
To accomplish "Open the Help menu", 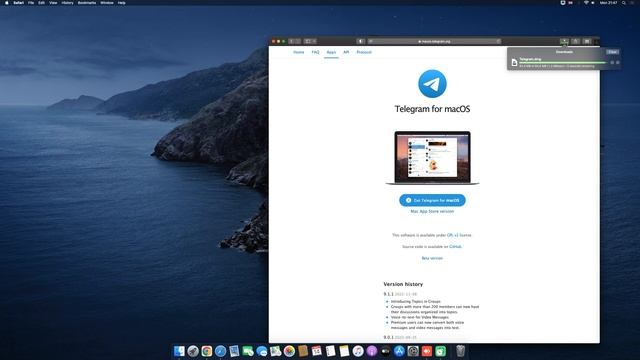I will 122,3.
